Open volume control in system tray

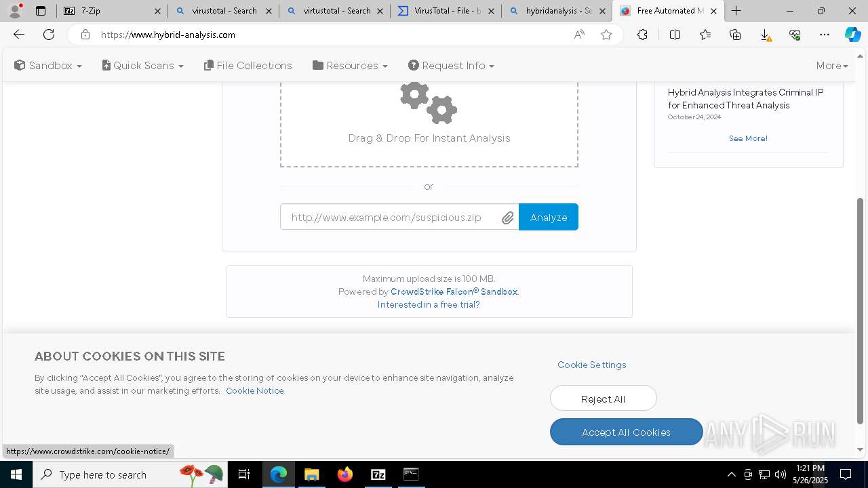point(781,474)
